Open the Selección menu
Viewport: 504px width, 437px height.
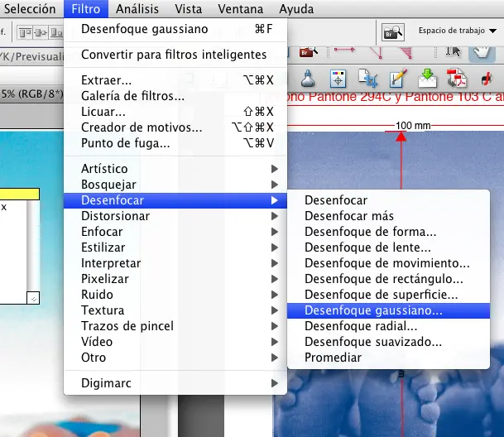point(30,9)
